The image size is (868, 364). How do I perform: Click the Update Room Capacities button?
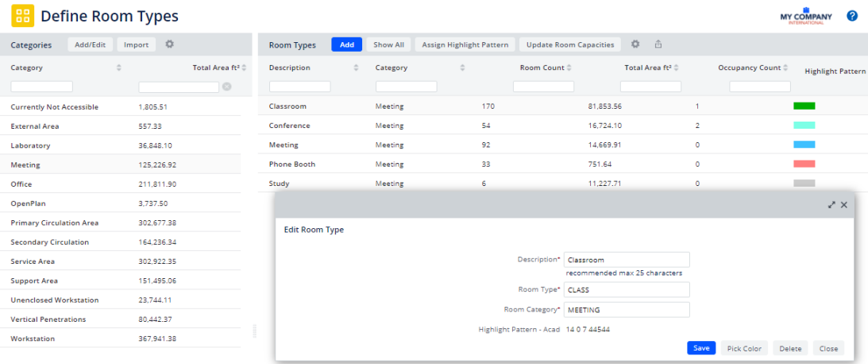[x=570, y=45]
